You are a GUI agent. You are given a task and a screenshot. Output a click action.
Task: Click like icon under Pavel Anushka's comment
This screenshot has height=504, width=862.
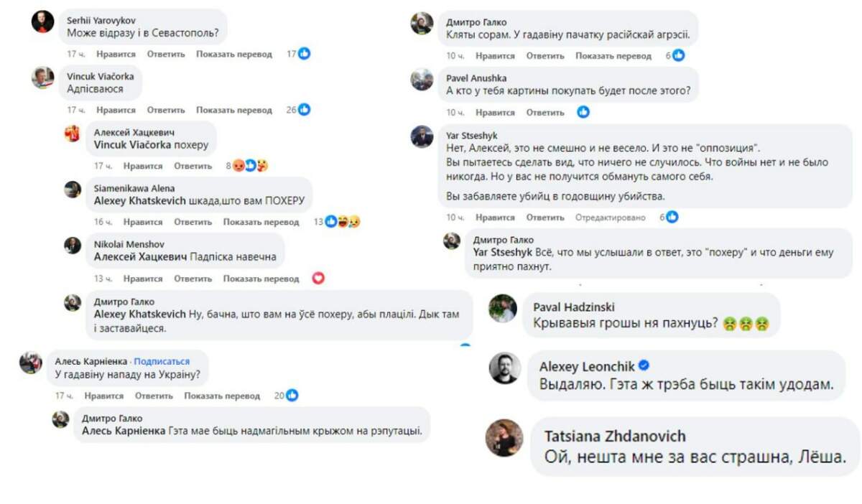(x=583, y=112)
